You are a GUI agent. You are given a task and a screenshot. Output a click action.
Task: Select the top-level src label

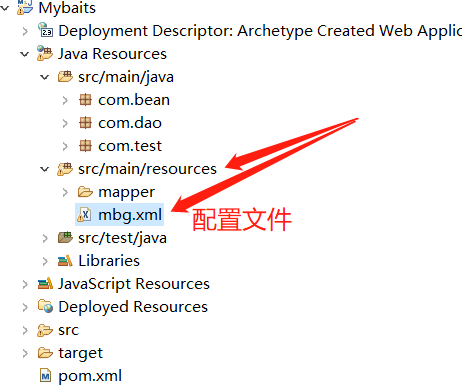pyautogui.click(x=69, y=330)
